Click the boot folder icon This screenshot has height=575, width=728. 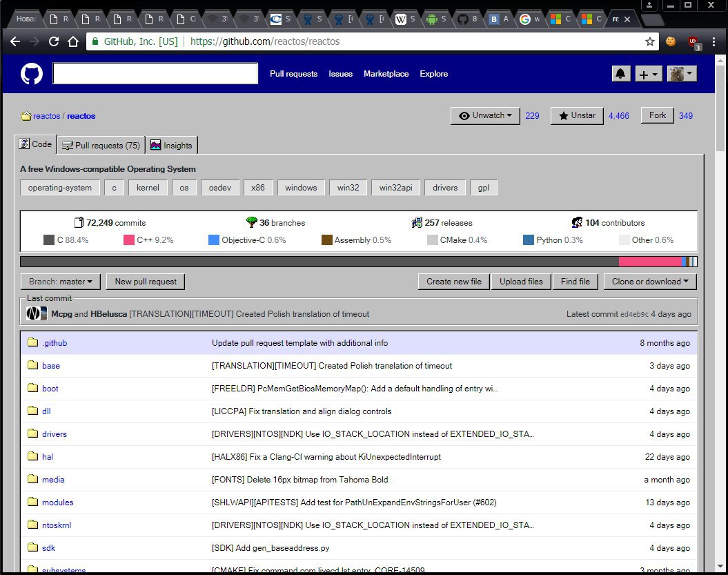click(x=32, y=388)
